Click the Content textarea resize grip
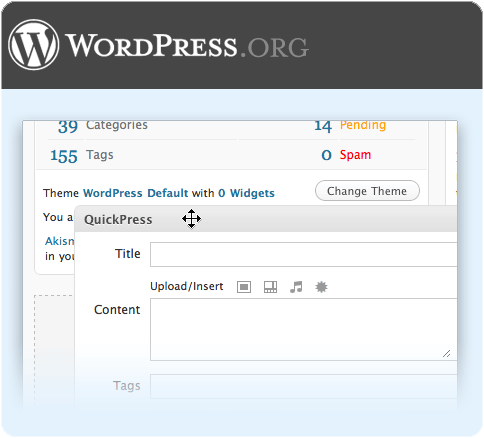Viewport: 484px width, 438px height. (x=447, y=354)
